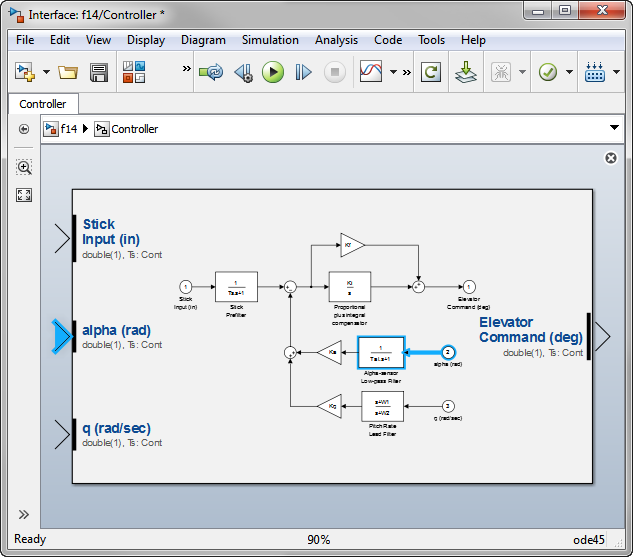Open the Library Browser icon
This screenshot has width=633, height=557.
tap(134, 72)
